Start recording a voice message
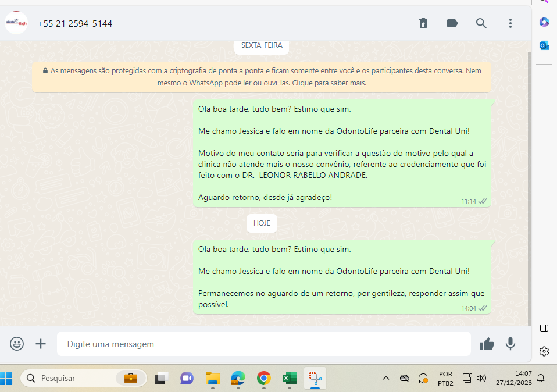This screenshot has height=392, width=557. click(510, 344)
